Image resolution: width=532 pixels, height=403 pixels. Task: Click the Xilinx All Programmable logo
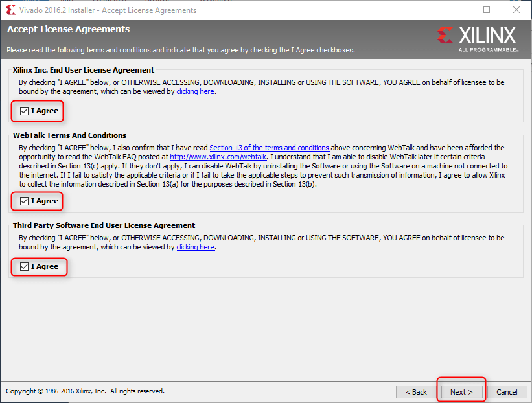[x=478, y=38]
